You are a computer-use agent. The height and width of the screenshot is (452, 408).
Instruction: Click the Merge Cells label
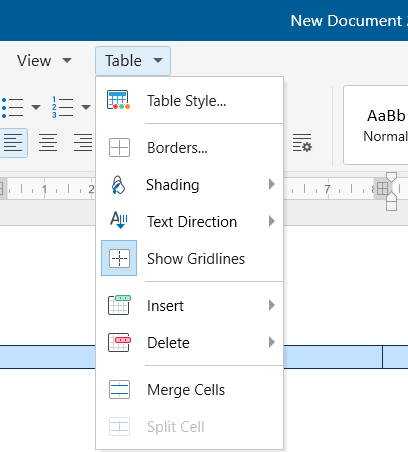pyautogui.click(x=186, y=390)
